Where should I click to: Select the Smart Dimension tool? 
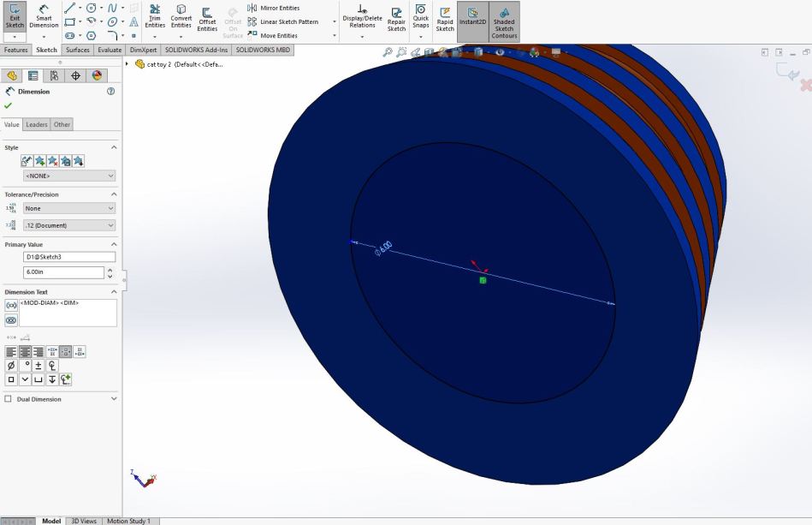pos(44,15)
